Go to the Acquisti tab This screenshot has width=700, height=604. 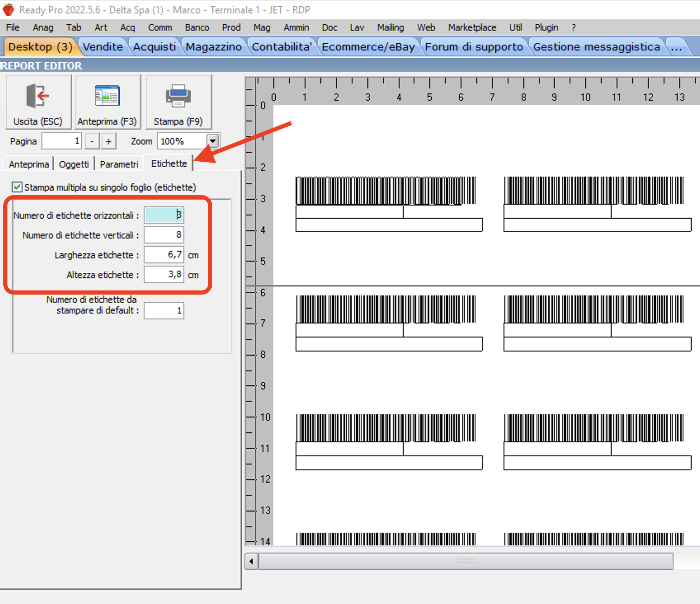pyautogui.click(x=154, y=47)
